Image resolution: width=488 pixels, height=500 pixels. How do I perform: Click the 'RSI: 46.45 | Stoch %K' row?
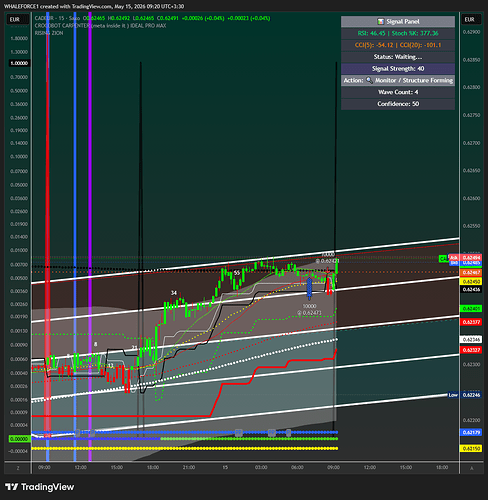(x=398, y=33)
